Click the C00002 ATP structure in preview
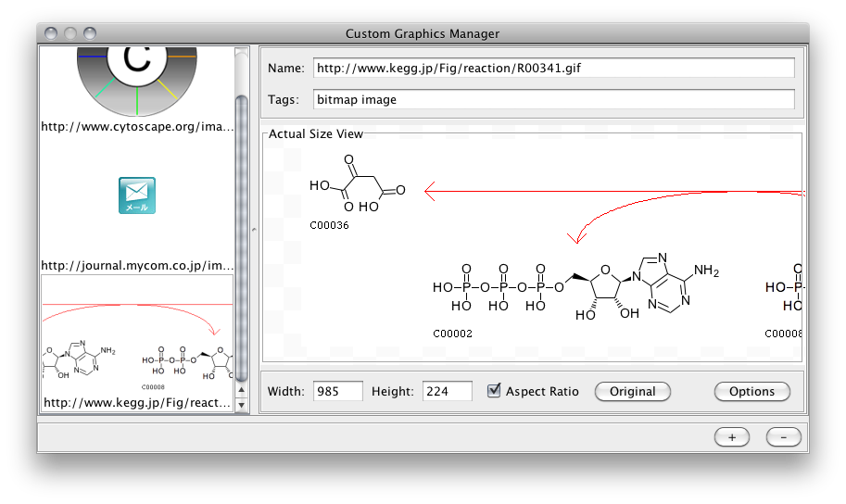Viewport: 846px width, 504px height. 575,287
